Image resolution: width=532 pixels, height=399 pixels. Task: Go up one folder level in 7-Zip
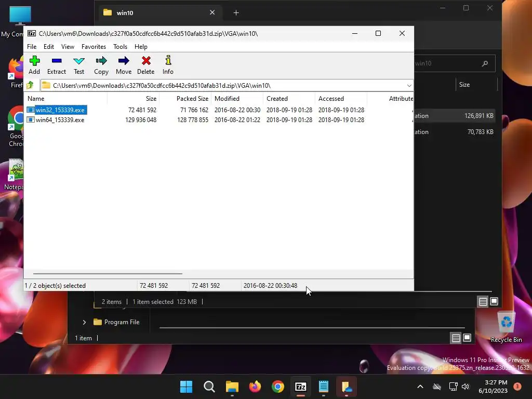(x=30, y=85)
